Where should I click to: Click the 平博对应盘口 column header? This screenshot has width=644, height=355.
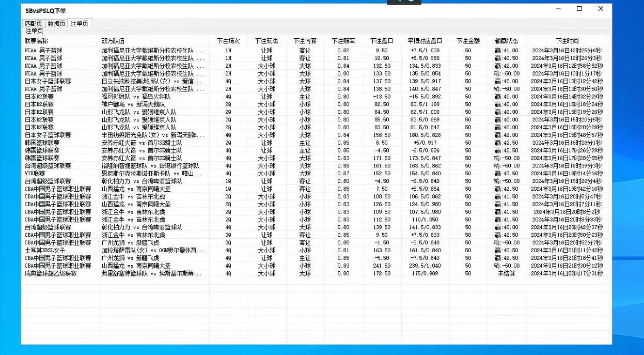pyautogui.click(x=425, y=41)
